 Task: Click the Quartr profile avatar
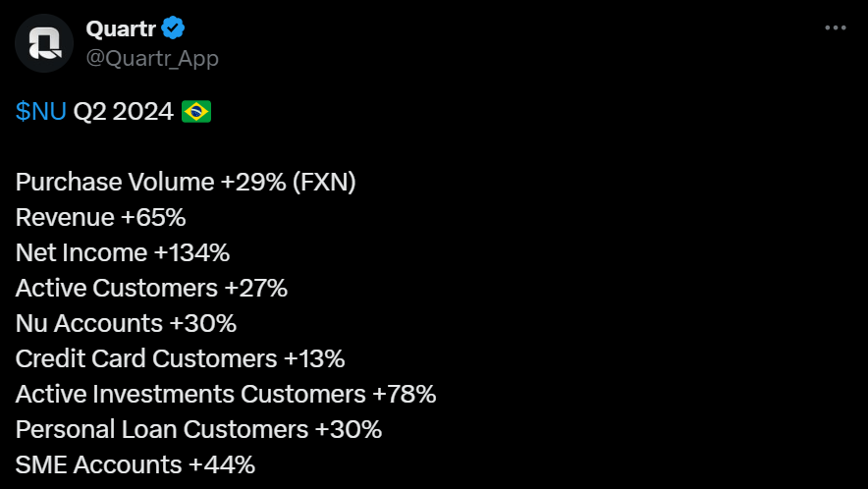(x=44, y=44)
